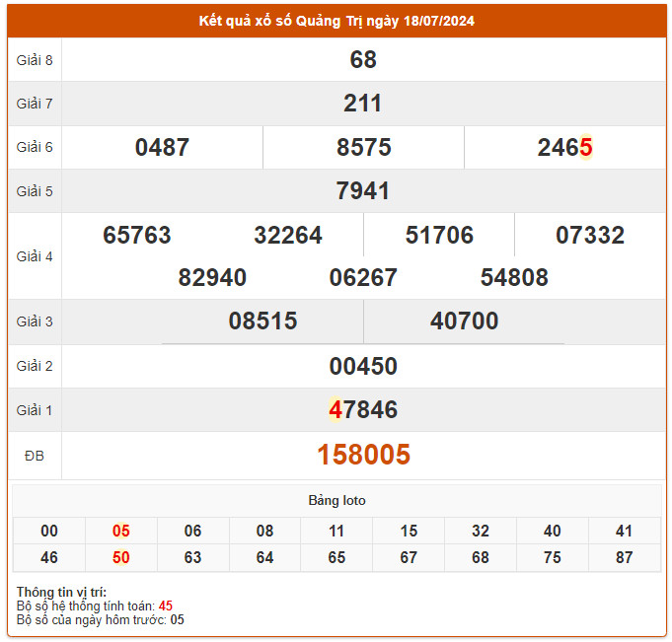Select Giải 6 number 0487
The width and height of the screenshot is (672, 642).
[x=162, y=148]
